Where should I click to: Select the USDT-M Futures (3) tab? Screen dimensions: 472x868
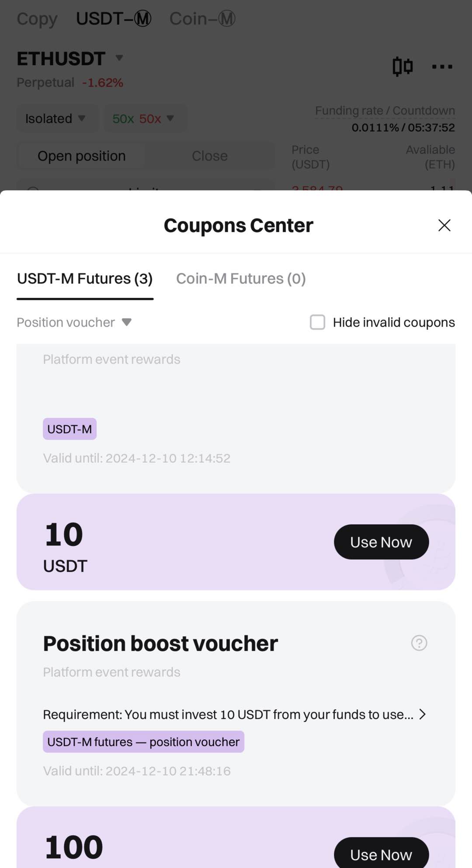click(85, 279)
